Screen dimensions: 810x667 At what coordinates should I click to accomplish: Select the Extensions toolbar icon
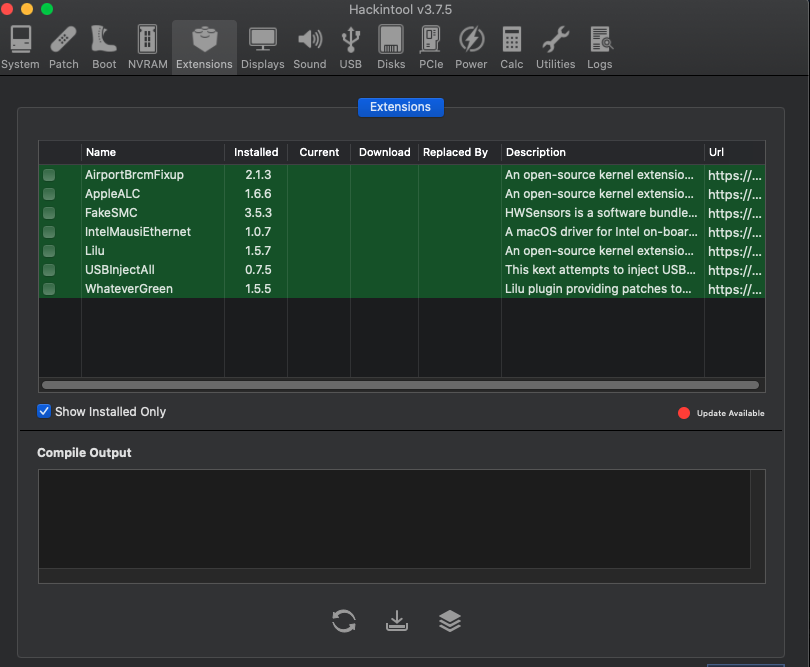tap(204, 48)
